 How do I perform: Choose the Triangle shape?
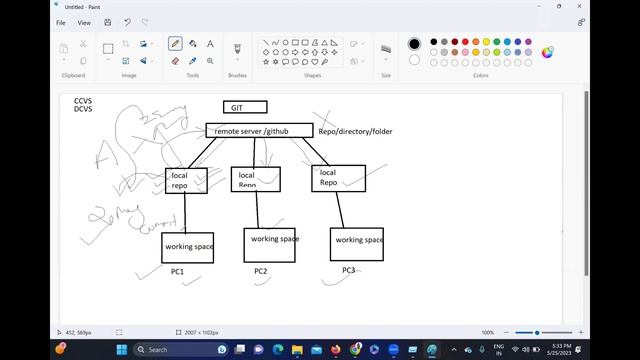tap(324, 42)
